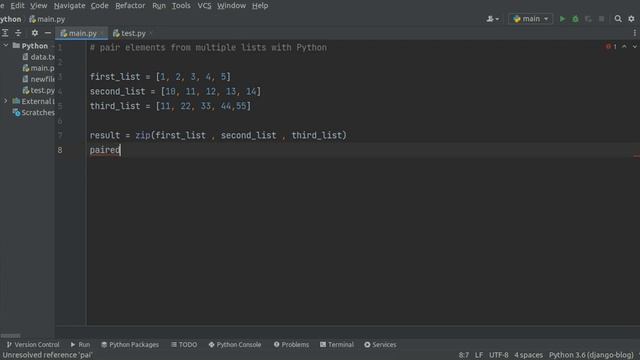Open editor tabs more-options kebab icon

pyautogui.click(x=634, y=33)
